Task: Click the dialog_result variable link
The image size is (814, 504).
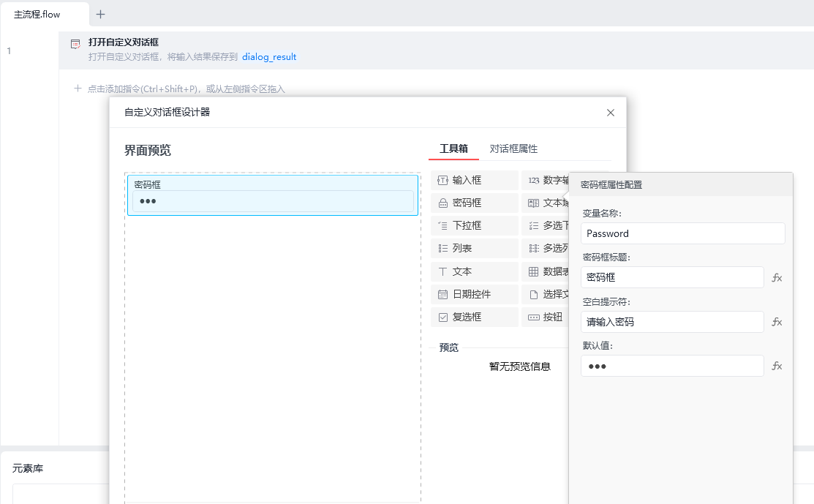Action: (x=269, y=56)
